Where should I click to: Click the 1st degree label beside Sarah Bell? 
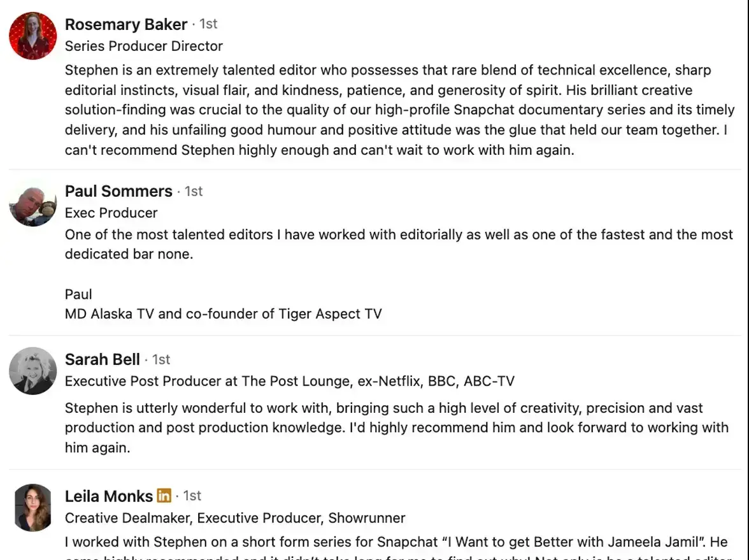(161, 359)
